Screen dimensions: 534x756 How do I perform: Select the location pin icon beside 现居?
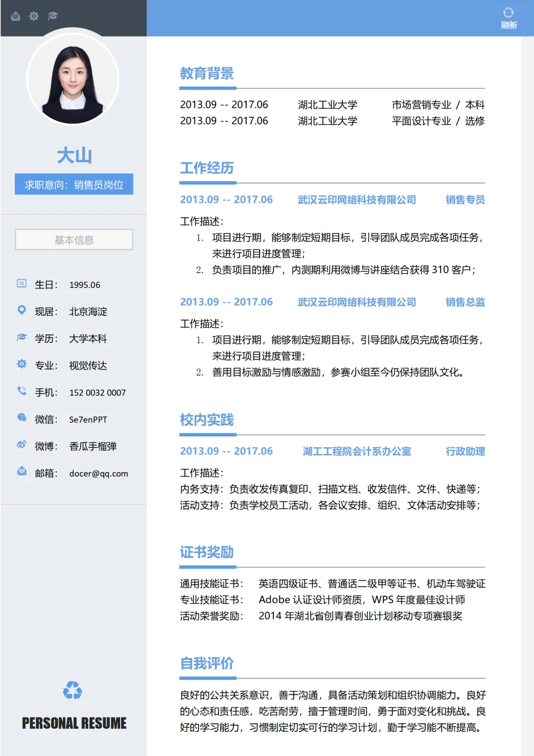[x=21, y=310]
